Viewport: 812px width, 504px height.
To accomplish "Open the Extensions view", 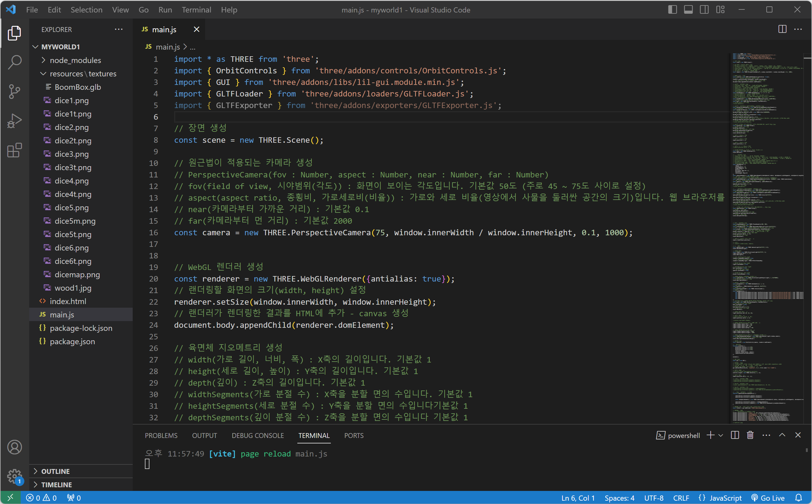I will pyautogui.click(x=14, y=150).
